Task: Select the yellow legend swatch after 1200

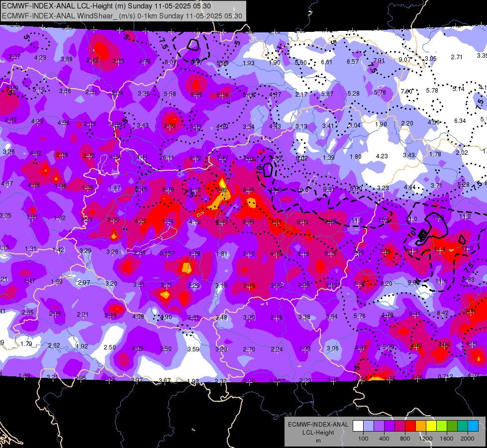Action: click(431, 426)
